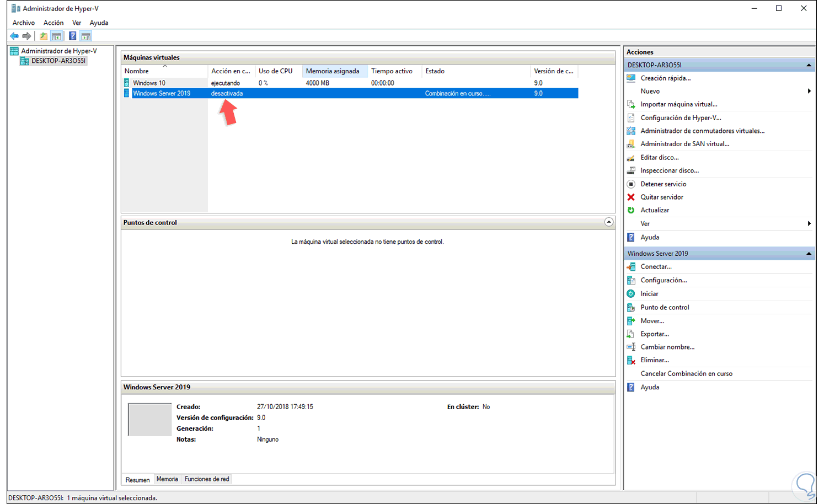Switch to the Funciones de red tab
The height and width of the screenshot is (504, 824).
pyautogui.click(x=207, y=479)
